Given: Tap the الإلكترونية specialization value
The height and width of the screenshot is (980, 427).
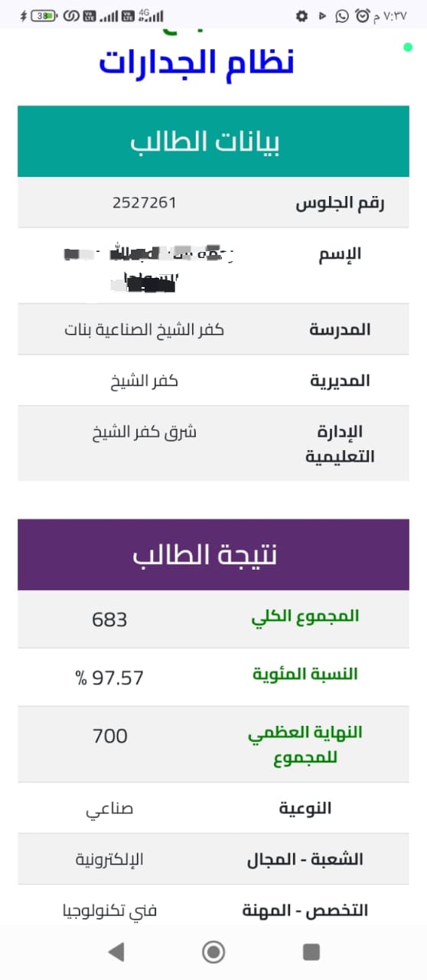Looking at the screenshot, I should tap(109, 859).
